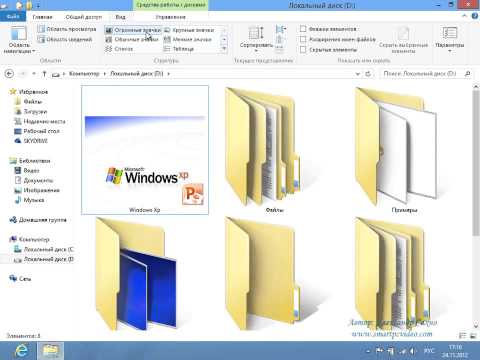Viewport: 480px width, 360px height.
Task: Open the Документы library
Action: pyautogui.click(x=38, y=180)
